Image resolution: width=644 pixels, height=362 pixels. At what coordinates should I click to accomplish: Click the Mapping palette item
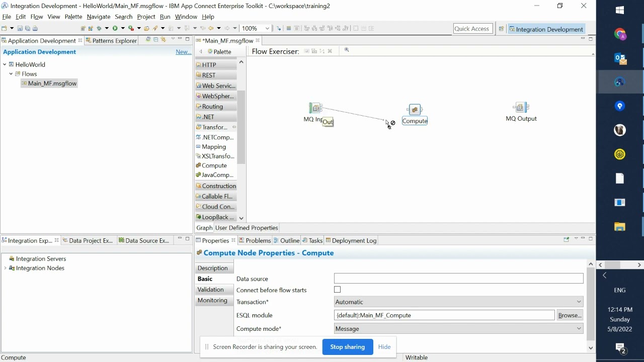[215, 147]
